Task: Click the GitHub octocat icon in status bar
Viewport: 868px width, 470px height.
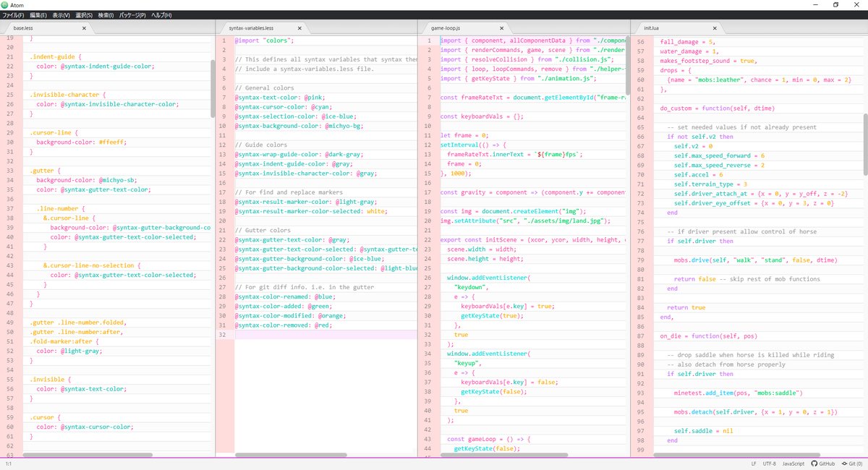Action: tap(814, 463)
